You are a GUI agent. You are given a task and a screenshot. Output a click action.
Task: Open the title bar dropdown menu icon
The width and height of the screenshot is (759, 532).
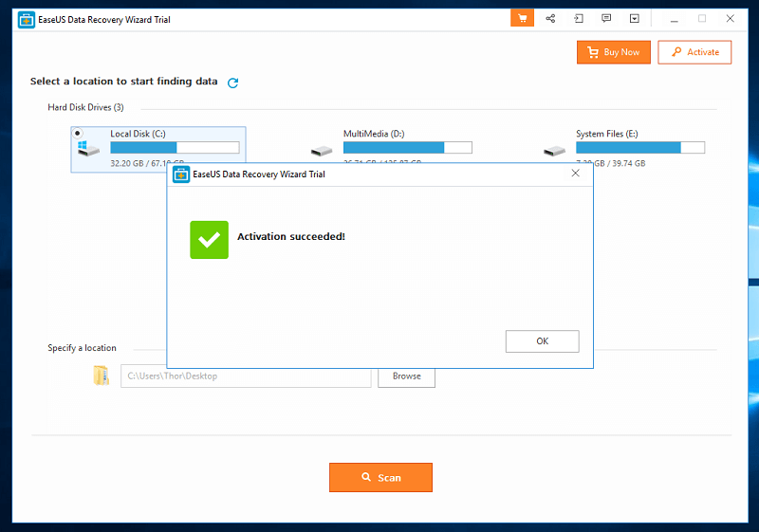point(634,19)
